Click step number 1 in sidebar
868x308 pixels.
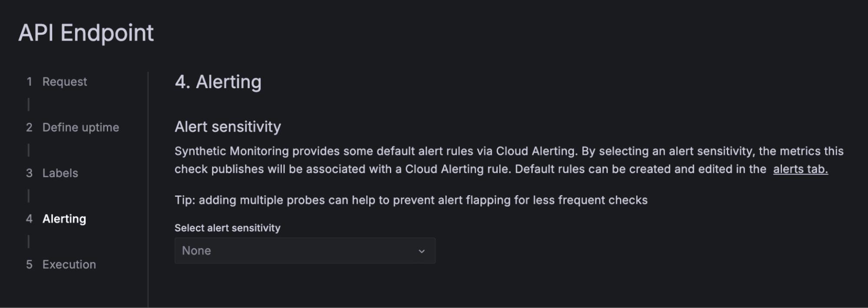click(29, 82)
